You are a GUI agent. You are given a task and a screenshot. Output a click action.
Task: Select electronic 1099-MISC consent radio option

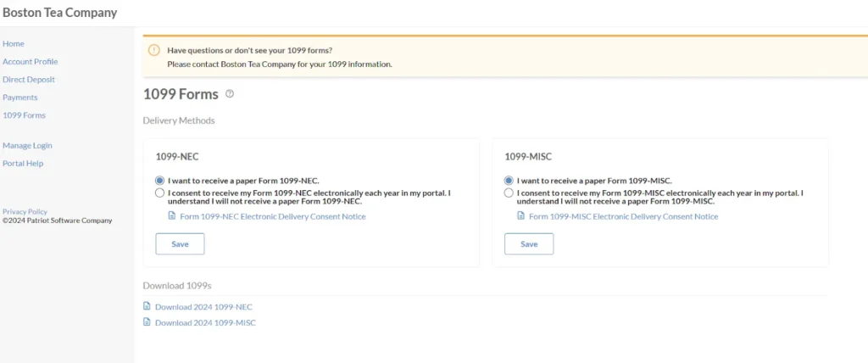pos(509,193)
